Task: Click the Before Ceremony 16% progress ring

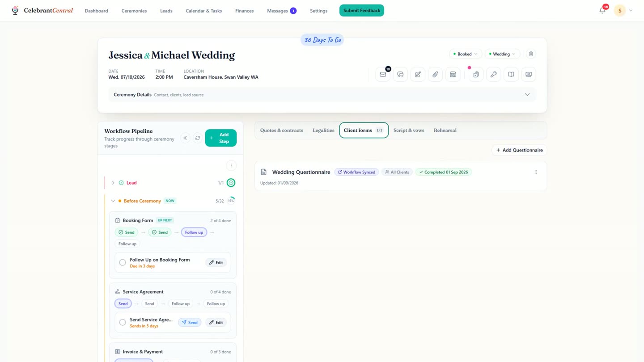Action: click(x=231, y=201)
